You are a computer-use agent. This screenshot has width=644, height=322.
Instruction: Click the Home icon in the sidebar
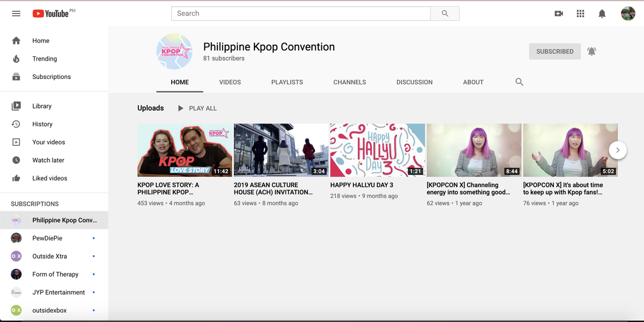pyautogui.click(x=16, y=41)
